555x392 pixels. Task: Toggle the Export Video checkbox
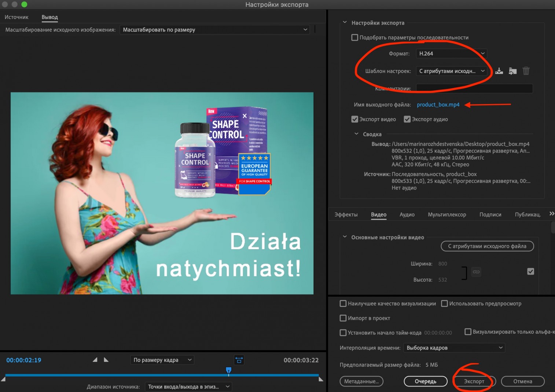point(354,119)
